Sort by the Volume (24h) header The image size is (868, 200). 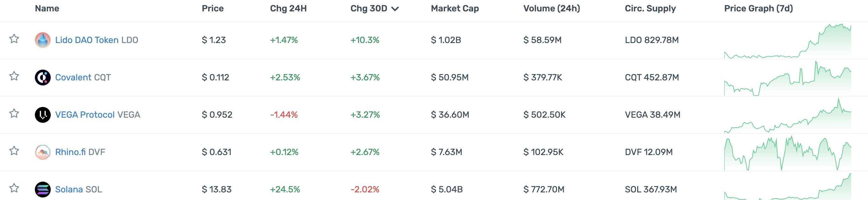click(x=551, y=9)
